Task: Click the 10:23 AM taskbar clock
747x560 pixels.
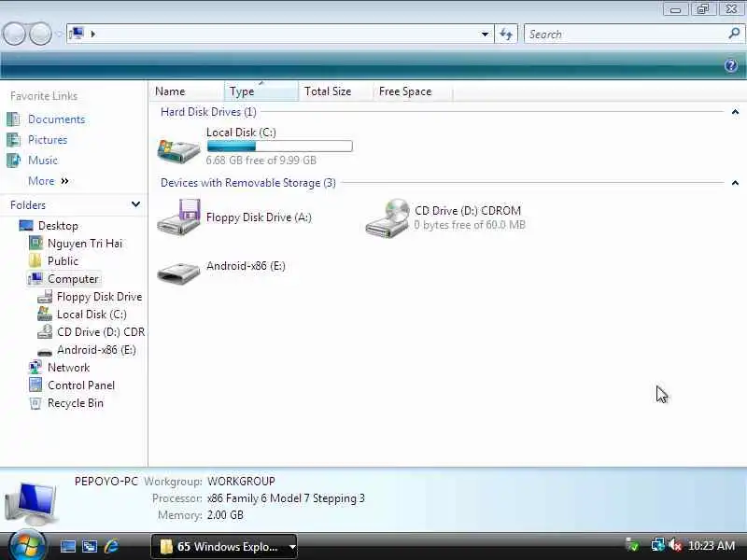Action: coord(712,546)
